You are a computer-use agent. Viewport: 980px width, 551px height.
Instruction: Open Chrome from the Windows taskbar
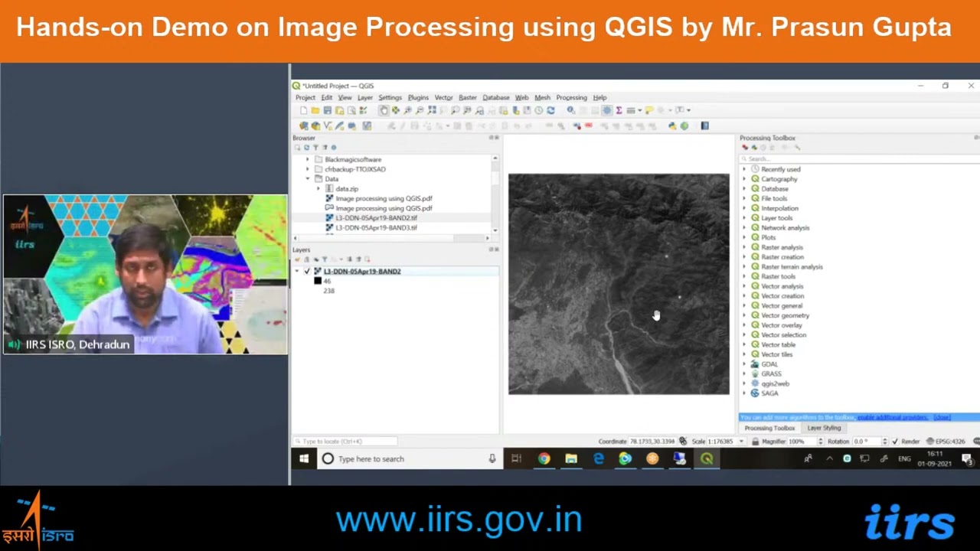point(544,459)
